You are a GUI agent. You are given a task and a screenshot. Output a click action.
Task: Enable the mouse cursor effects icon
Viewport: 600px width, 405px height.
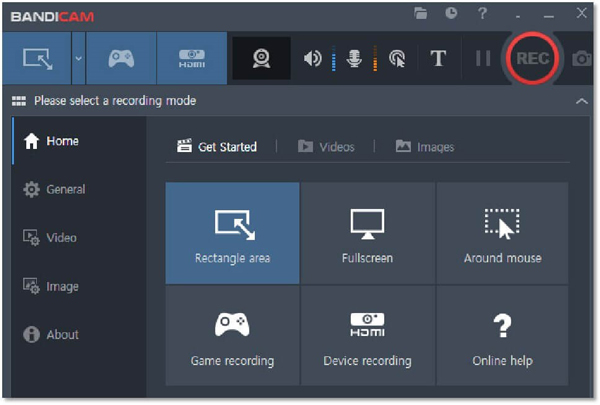(x=396, y=59)
